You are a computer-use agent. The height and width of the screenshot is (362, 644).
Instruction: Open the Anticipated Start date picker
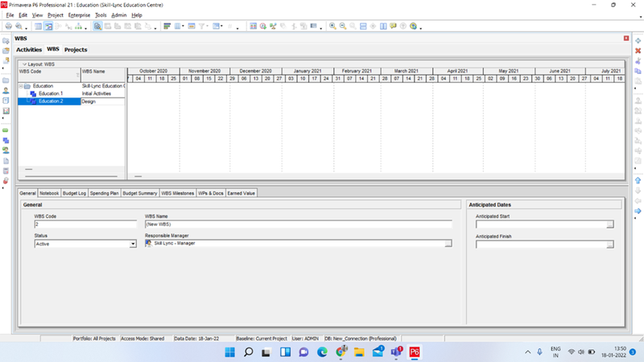[610, 224]
